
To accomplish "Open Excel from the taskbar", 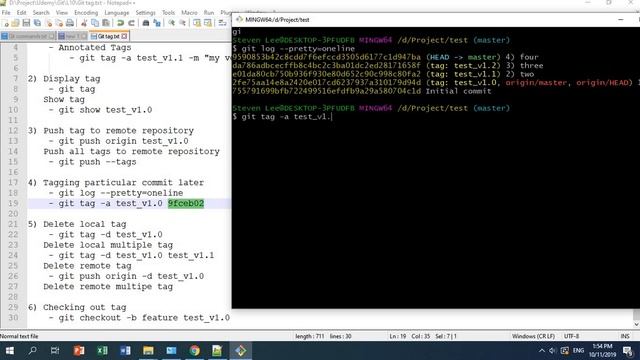I will coord(102,351).
